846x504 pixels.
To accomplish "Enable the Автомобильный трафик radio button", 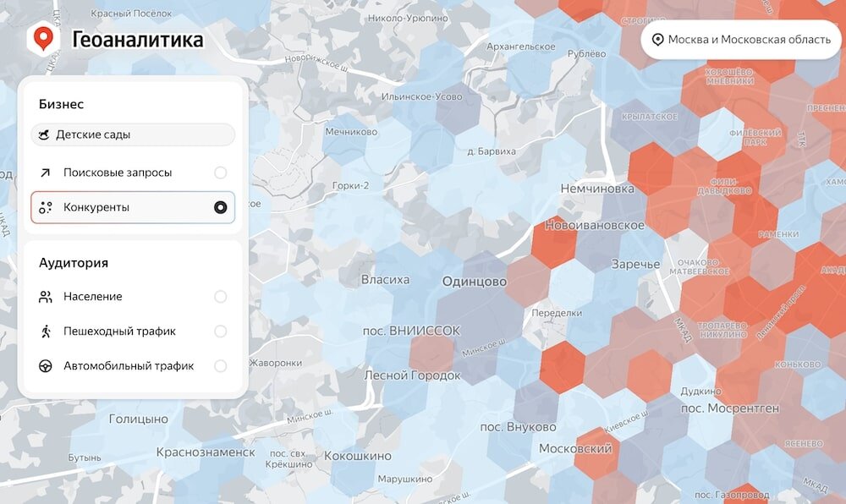I will pos(220,366).
